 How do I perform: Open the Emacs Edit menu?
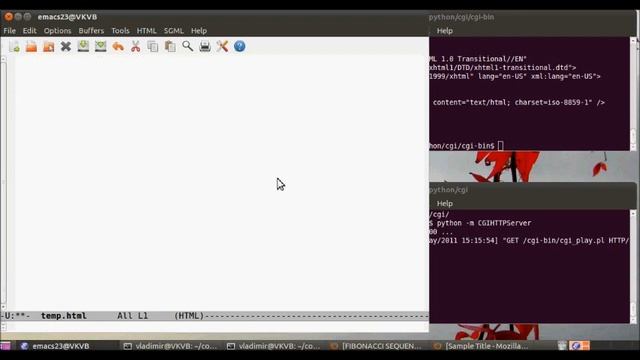pyautogui.click(x=29, y=31)
